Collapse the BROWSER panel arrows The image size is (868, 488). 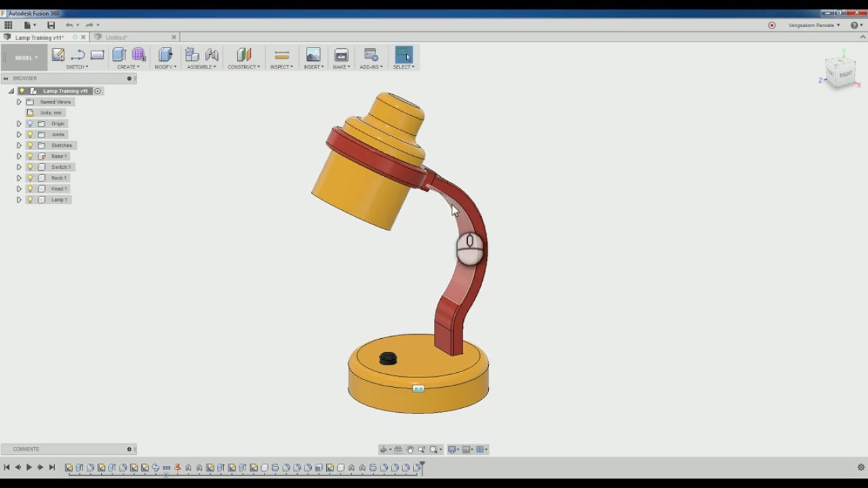pyautogui.click(x=5, y=78)
